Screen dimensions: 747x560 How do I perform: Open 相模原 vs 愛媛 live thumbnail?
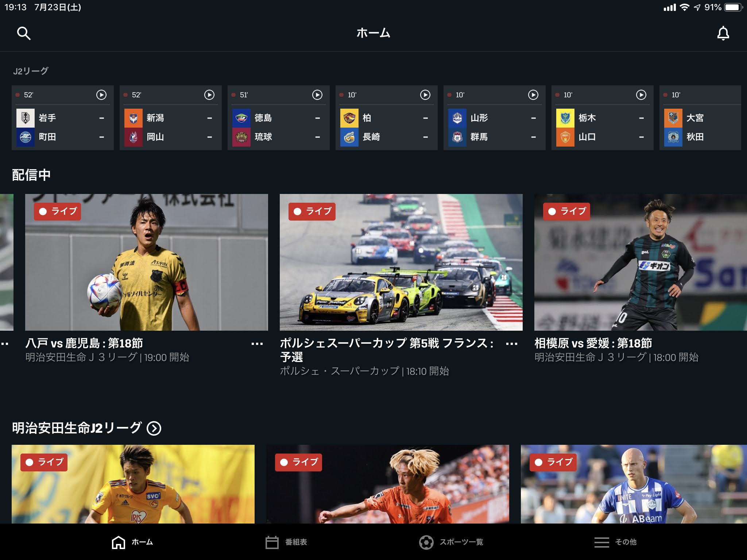point(640,262)
